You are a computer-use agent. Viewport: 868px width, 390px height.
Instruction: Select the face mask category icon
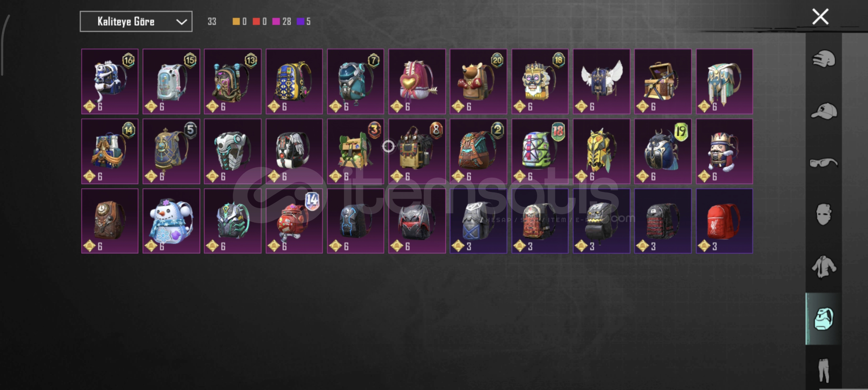(x=824, y=214)
